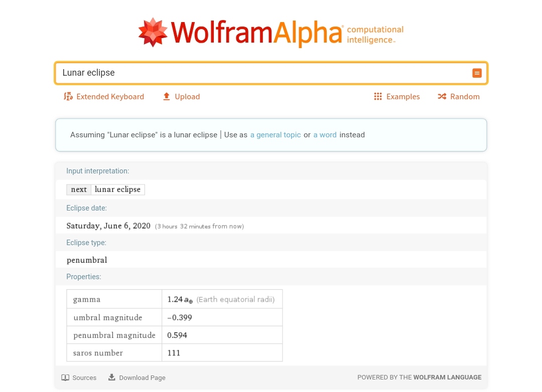Image resolution: width=542 pixels, height=392 pixels.
Task: Click '3 hours 32 minutes from now' text
Action: click(199, 226)
